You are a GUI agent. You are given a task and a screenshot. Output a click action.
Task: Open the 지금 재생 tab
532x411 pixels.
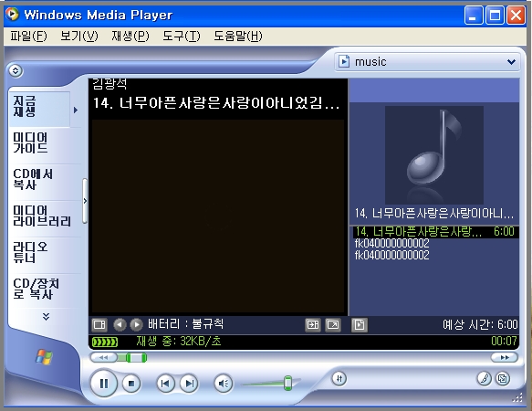tap(39, 109)
